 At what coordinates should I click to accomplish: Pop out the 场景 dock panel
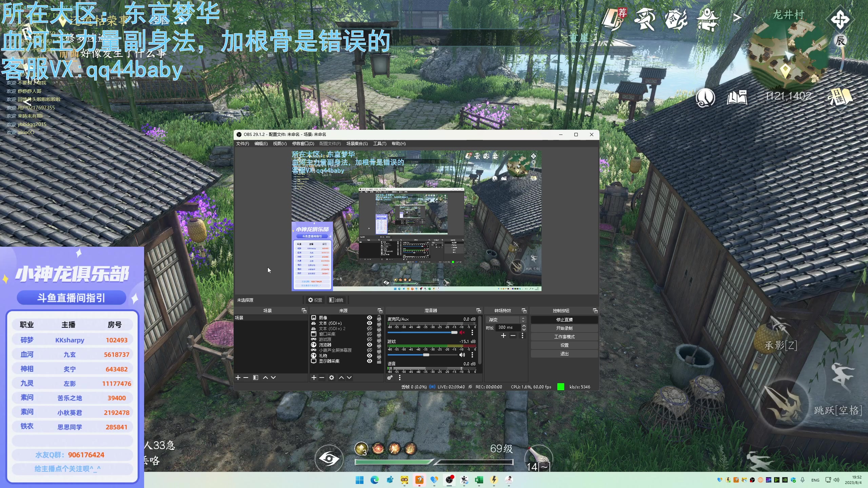click(304, 311)
